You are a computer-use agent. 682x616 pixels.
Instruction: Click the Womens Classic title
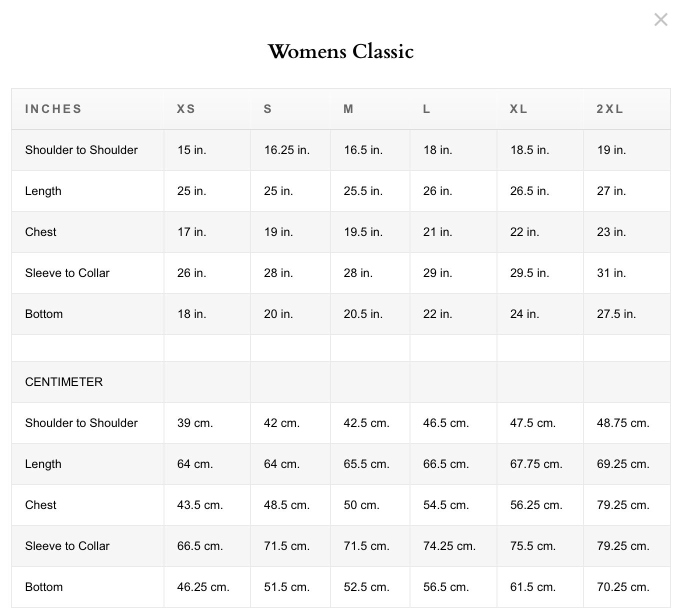340,51
